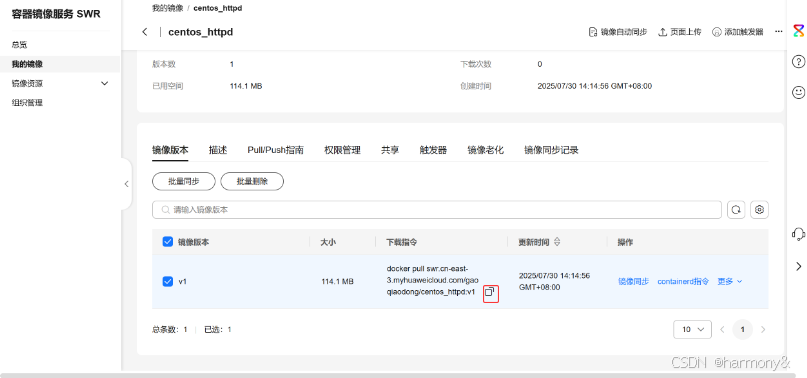Open the 镜像同步记录 tab

coord(551,150)
